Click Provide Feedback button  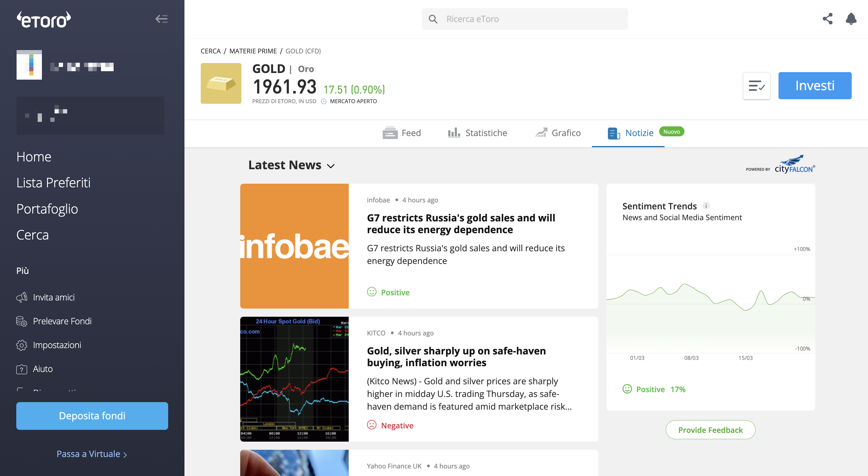click(x=710, y=430)
